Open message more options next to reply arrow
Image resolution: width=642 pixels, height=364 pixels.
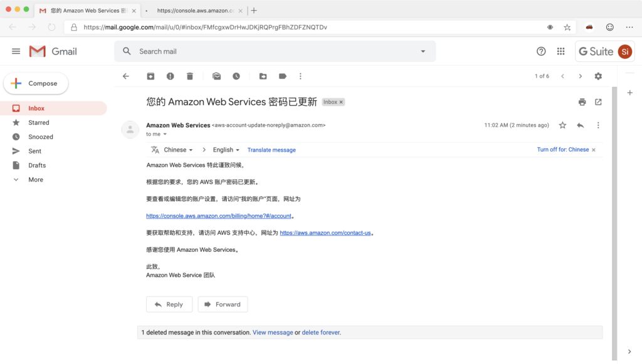point(598,125)
